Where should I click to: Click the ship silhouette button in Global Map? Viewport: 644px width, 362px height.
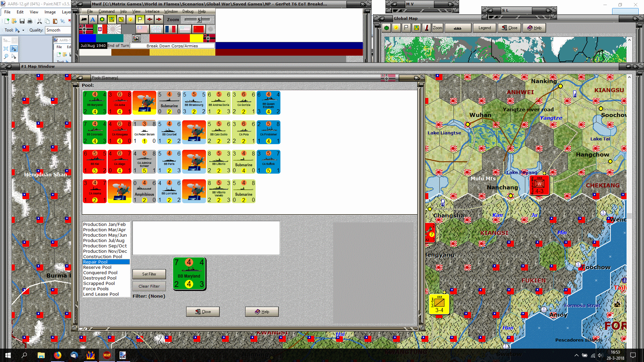point(458,28)
